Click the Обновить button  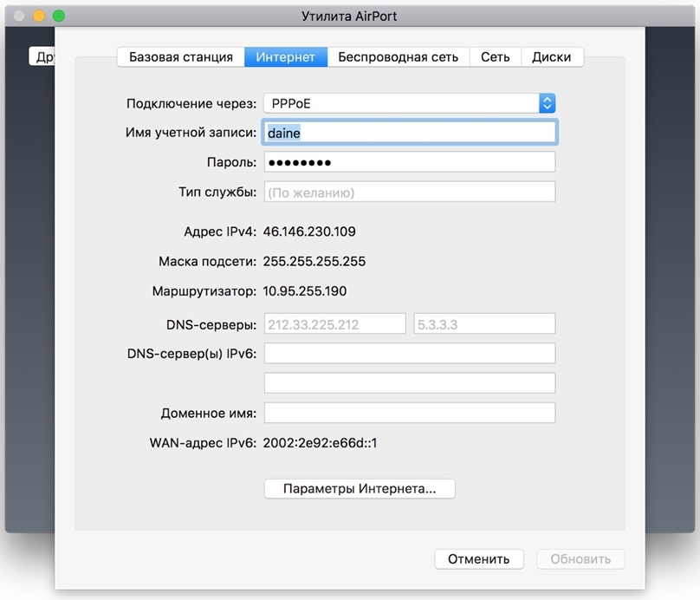coord(580,559)
